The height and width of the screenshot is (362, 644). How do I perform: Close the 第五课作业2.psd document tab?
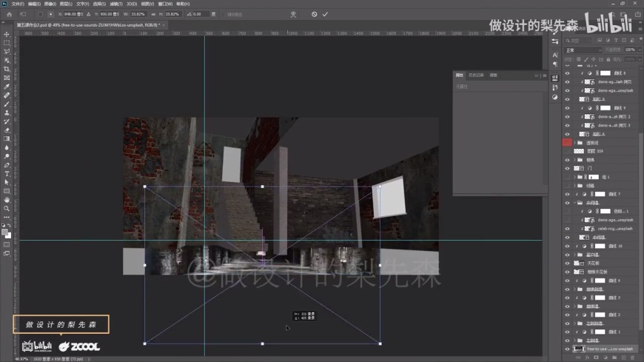164,25
